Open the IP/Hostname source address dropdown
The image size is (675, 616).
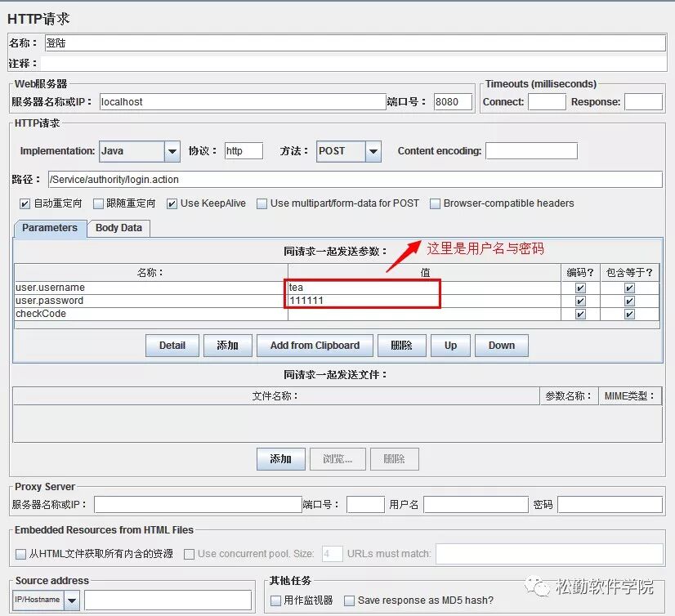46,600
